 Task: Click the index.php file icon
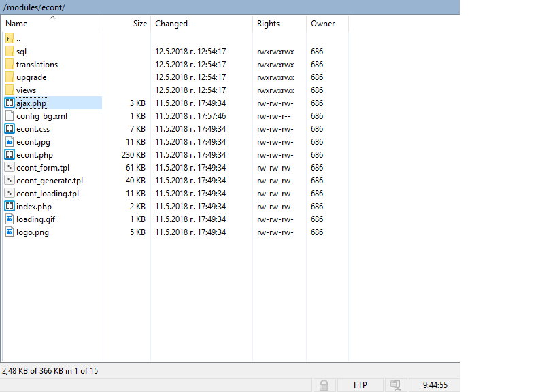[10, 207]
